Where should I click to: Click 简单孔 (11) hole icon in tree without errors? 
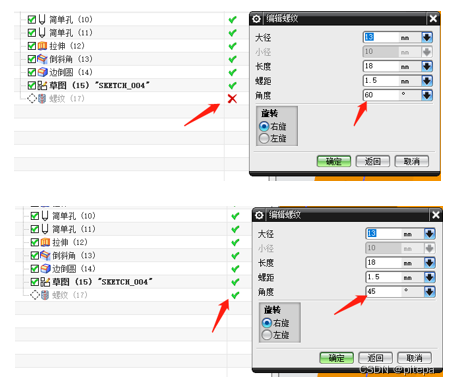coord(45,229)
